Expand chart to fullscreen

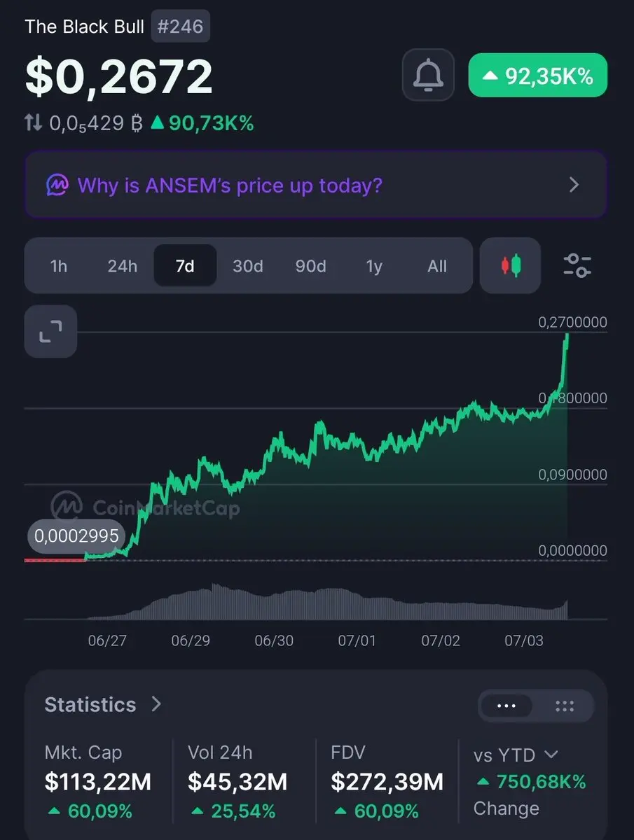[x=50, y=331]
